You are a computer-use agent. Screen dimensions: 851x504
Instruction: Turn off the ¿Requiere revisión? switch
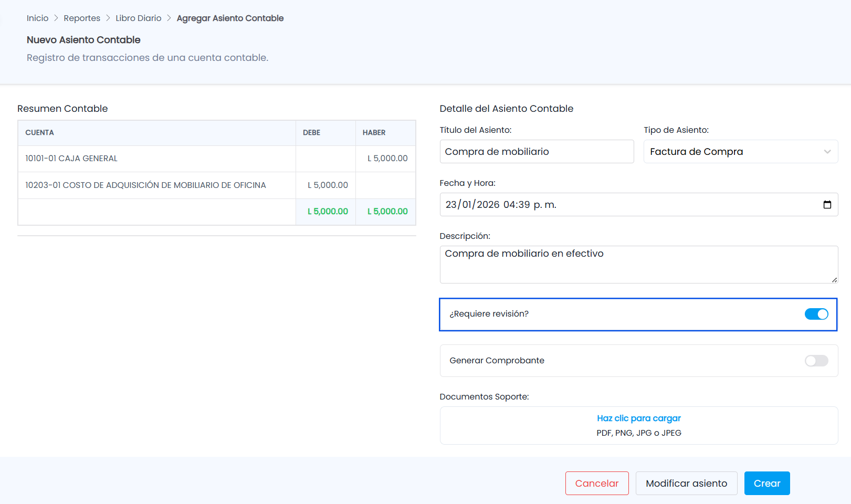pos(816,314)
